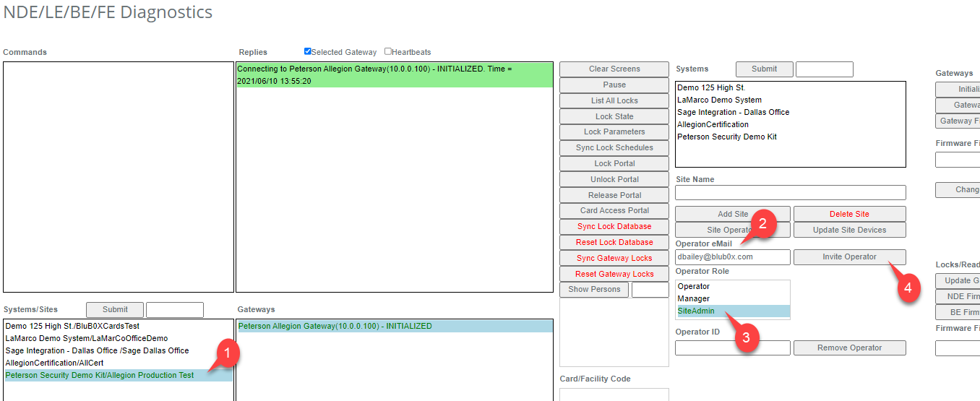Select Peterson Security Demo Kit/Allegion Production Test site
This screenshot has height=401, width=980.
coord(100,376)
